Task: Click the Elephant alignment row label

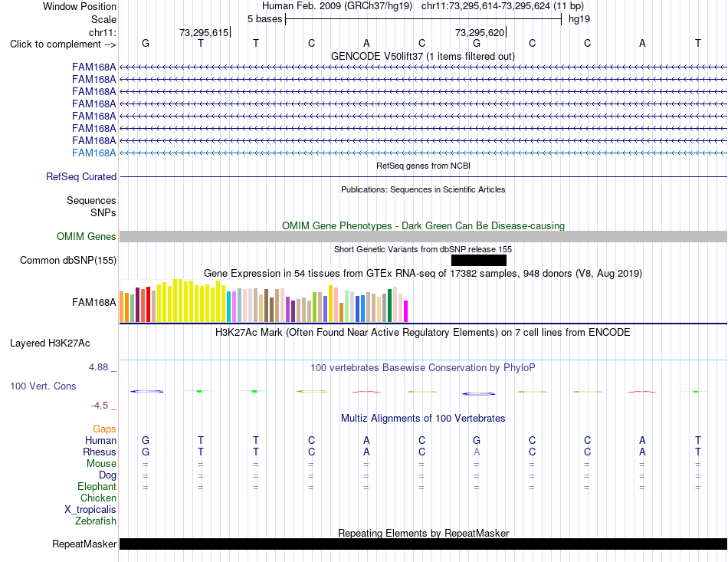Action: pos(97,486)
